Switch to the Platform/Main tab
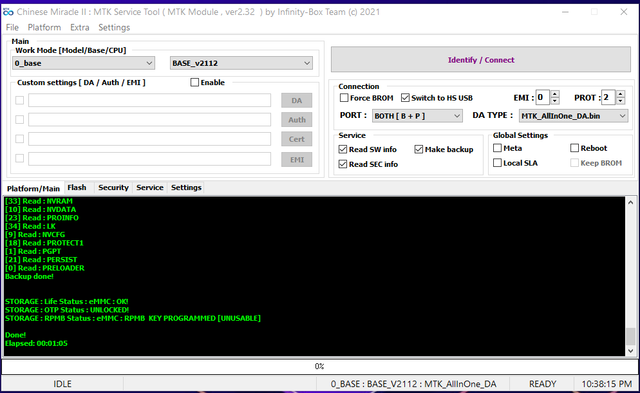This screenshot has height=393, width=640. [x=33, y=188]
